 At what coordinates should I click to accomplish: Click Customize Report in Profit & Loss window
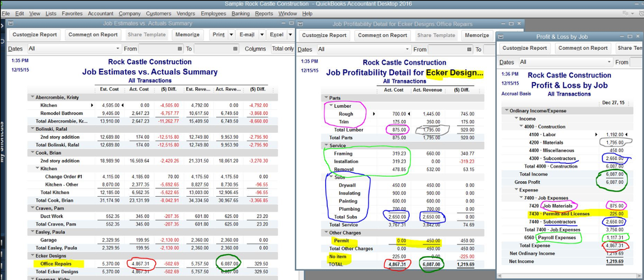(x=525, y=48)
